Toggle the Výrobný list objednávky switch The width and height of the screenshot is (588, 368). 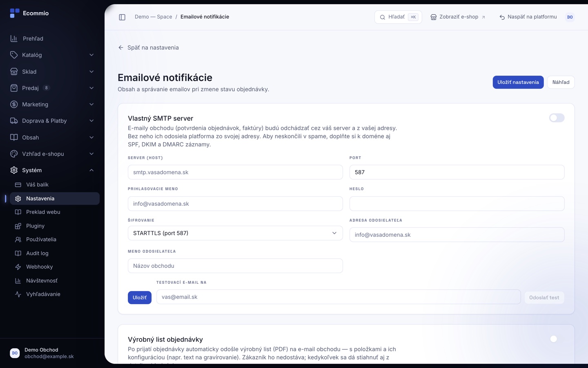[557, 339]
